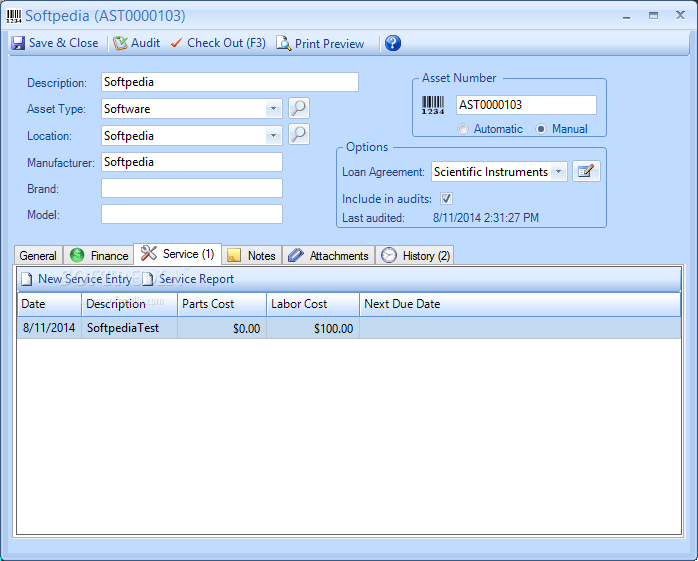Open the Notes tab
Image resolution: width=698 pixels, height=561 pixels.
[x=252, y=256]
